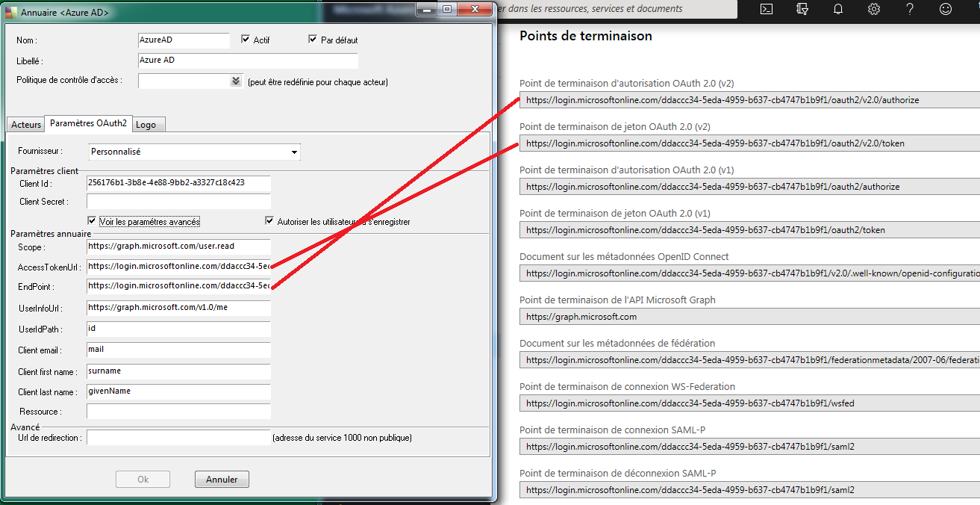Select the WS-Federation sign-in endpoint URL

click(x=749, y=403)
